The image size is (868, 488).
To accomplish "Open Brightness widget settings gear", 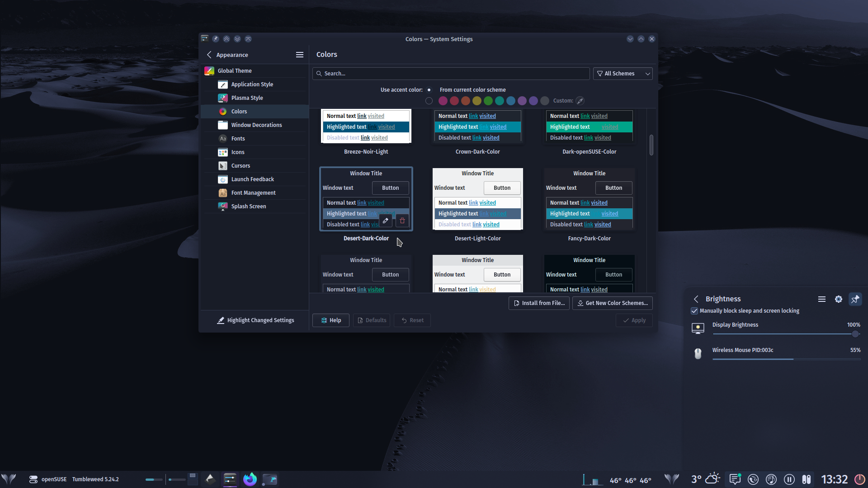I will 839,299.
